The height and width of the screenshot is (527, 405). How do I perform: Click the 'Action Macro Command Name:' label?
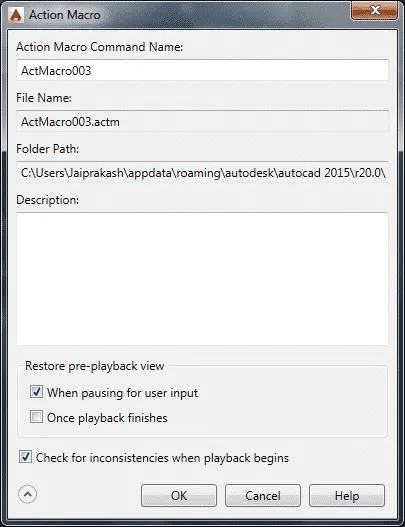click(x=99, y=47)
